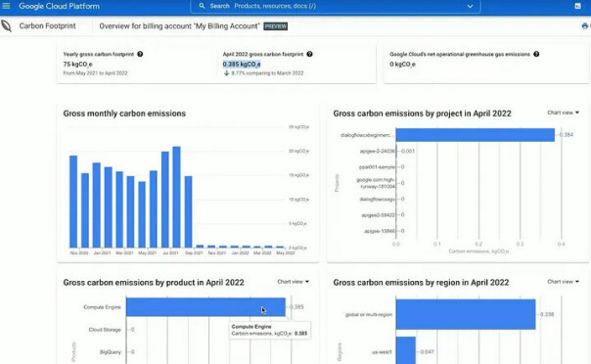Open Chart view dropdown for emissions by region

pos(563,282)
